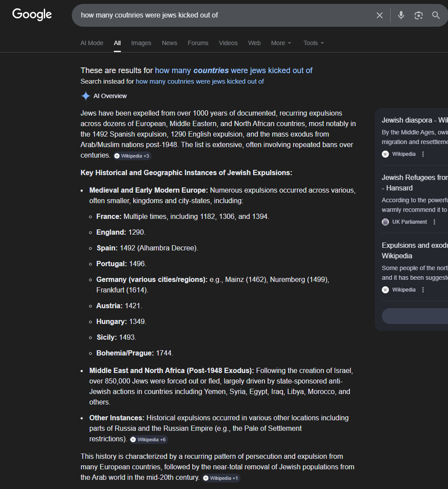Switch to AI Mode tab
Screen dimensions: 448x489
(x=92, y=43)
